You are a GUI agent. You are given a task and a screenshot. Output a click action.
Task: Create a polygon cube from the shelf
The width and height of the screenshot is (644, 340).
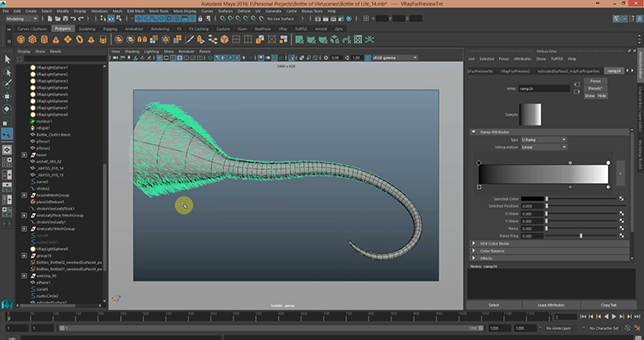[33, 39]
